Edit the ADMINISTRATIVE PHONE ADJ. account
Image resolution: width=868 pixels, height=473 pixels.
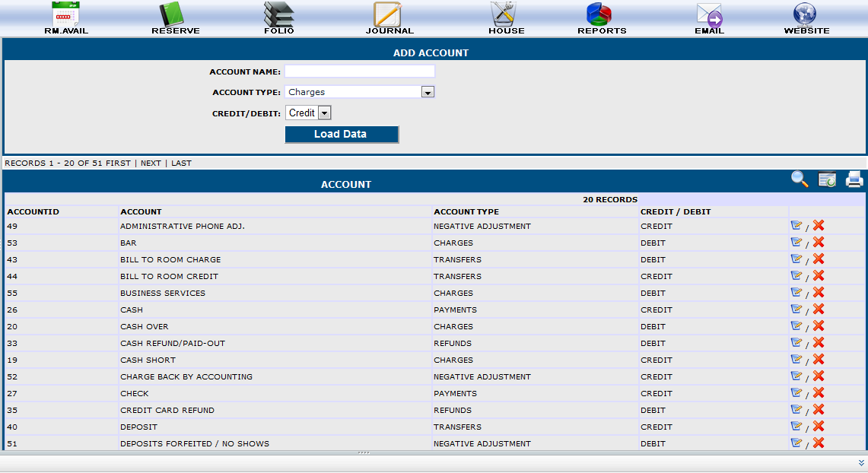796,225
